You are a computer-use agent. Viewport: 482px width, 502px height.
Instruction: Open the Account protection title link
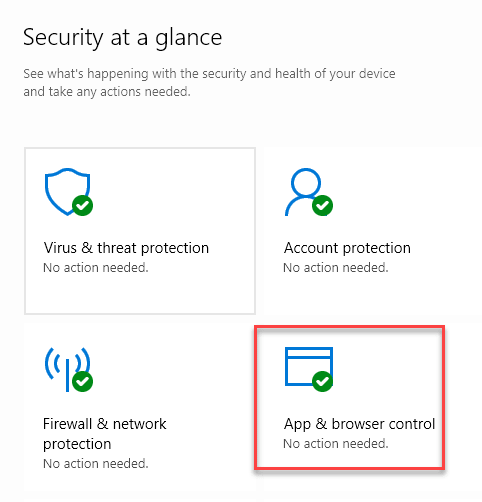click(x=347, y=248)
